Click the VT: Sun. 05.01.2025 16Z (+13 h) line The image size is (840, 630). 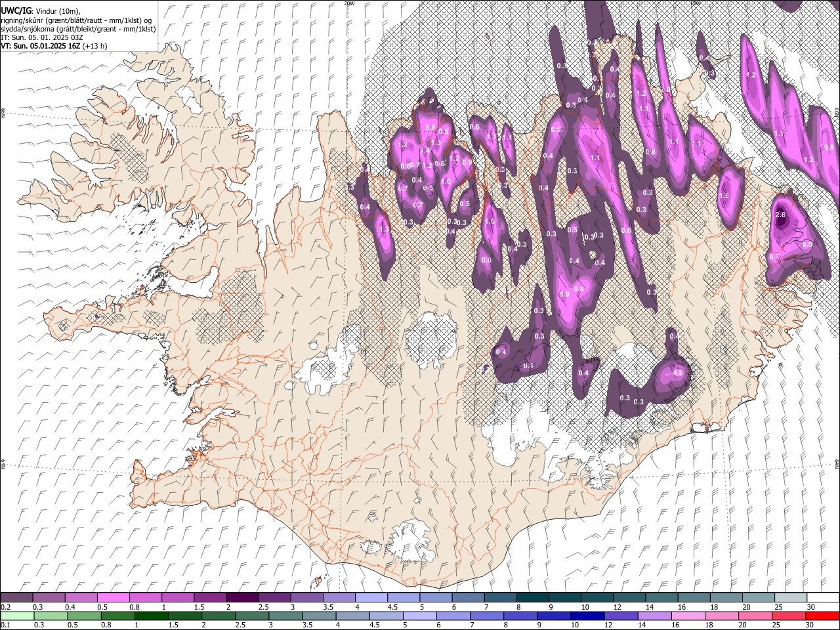coord(54,46)
